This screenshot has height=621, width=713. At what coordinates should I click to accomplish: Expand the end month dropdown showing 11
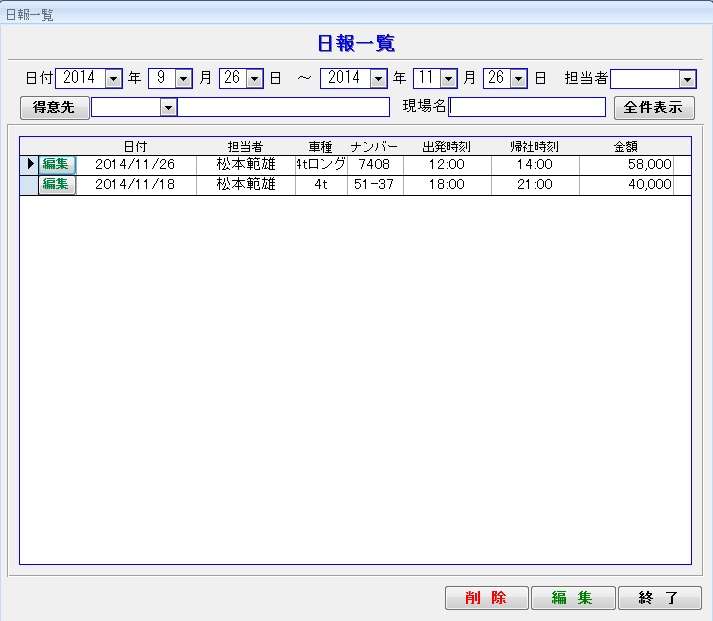[x=448, y=78]
